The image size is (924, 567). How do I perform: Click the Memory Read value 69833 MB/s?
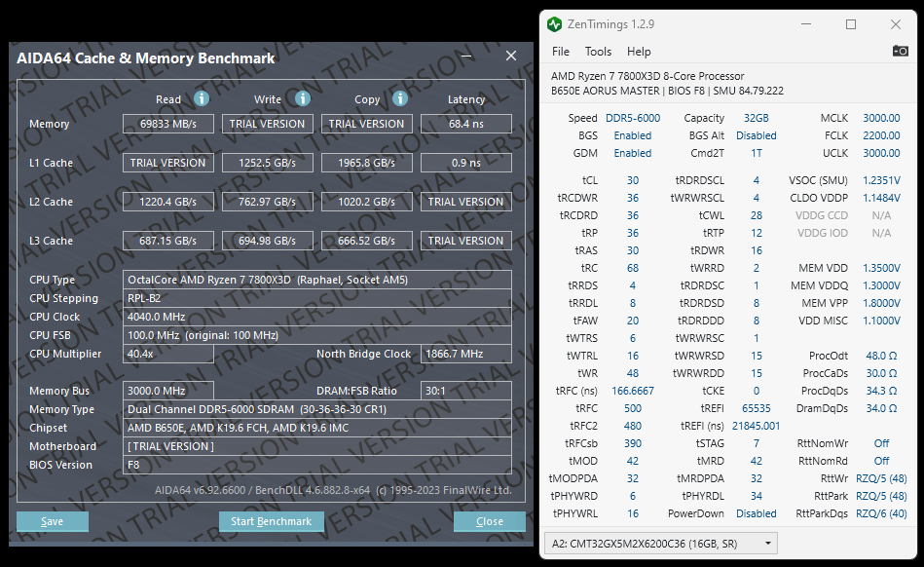(x=167, y=124)
